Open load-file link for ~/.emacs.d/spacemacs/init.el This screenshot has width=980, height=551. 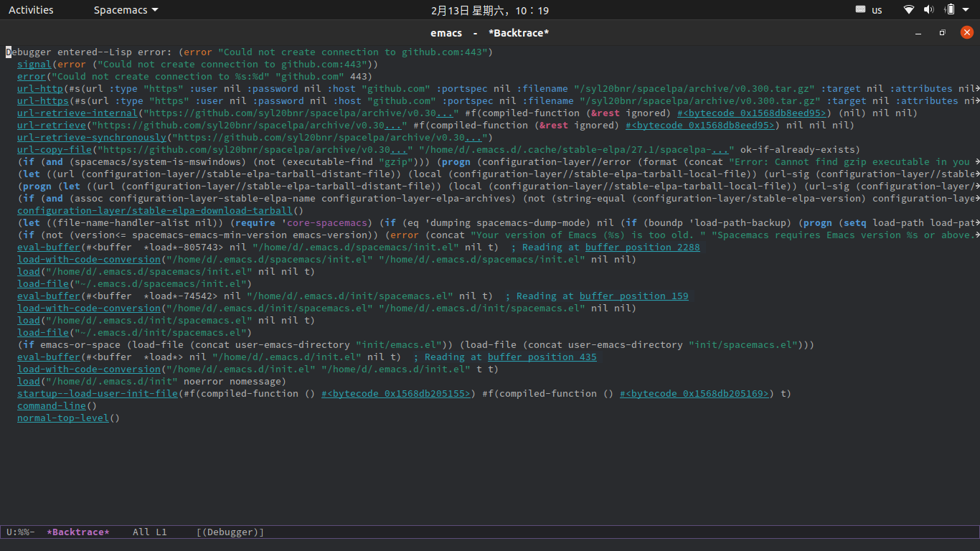(x=43, y=283)
